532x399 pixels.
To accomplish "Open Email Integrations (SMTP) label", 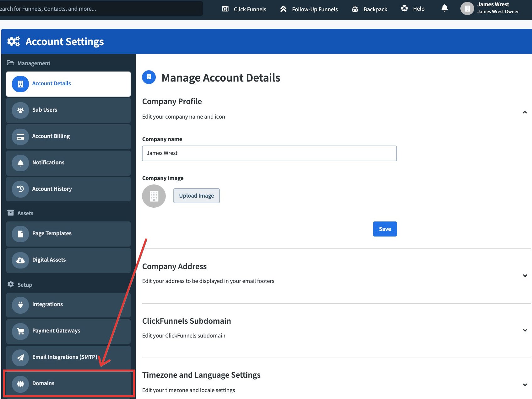I will pos(65,357).
